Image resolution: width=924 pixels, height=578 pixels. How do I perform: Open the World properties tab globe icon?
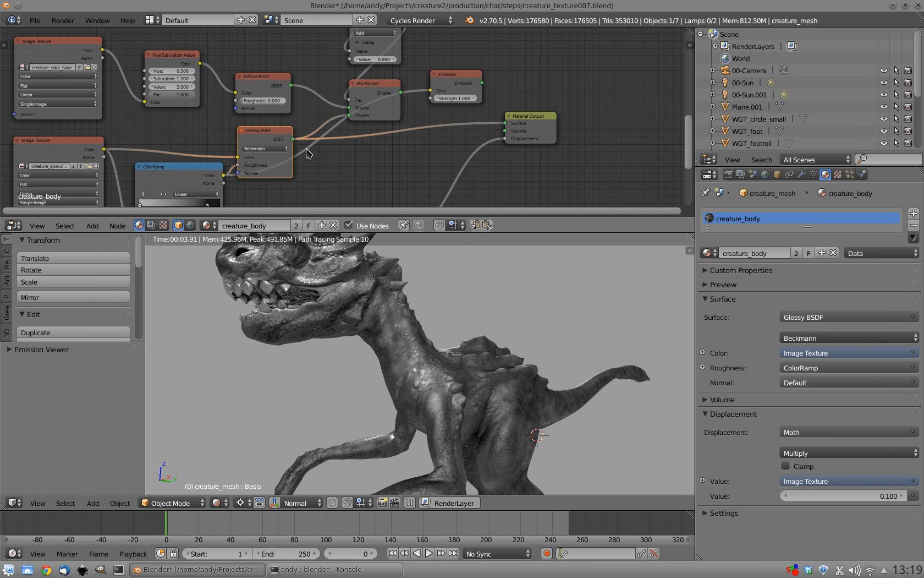click(765, 175)
